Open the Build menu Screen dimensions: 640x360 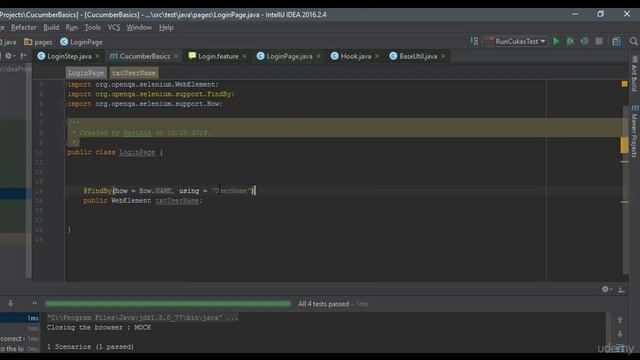pos(51,27)
